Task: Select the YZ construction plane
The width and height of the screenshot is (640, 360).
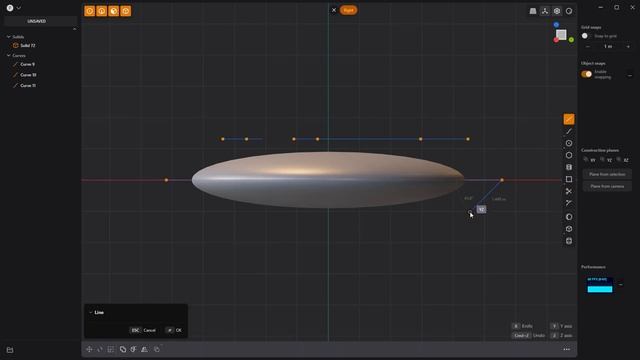Action: point(606,160)
